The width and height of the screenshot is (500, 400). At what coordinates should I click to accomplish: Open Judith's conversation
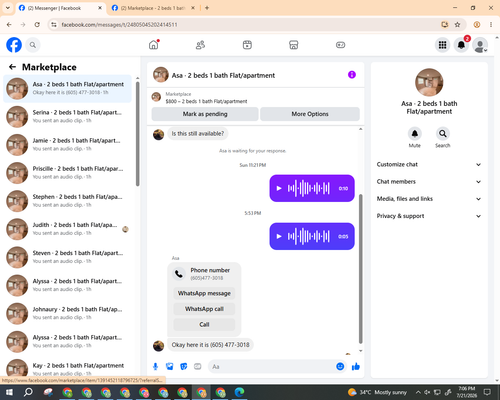point(67,229)
